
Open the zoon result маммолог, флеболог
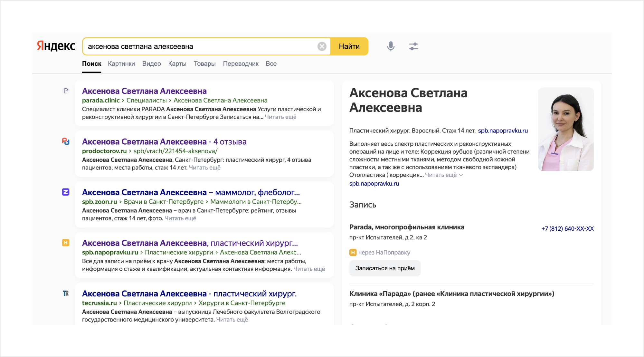click(x=191, y=192)
